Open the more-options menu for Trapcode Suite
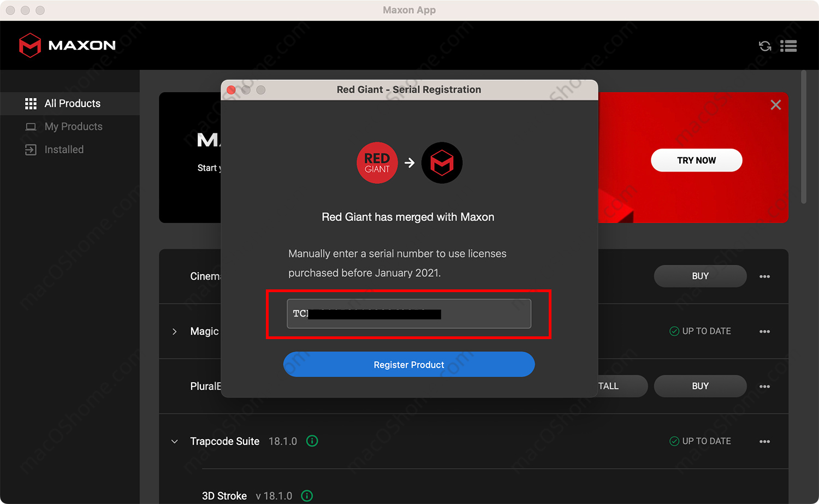This screenshot has height=504, width=819. point(764,441)
